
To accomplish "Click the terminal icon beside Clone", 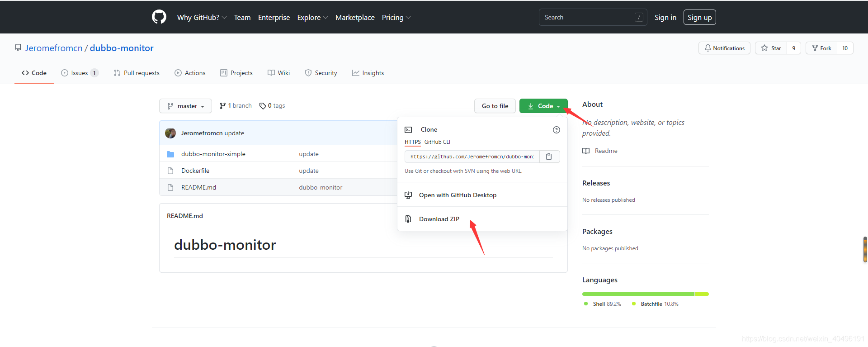I will tap(408, 130).
